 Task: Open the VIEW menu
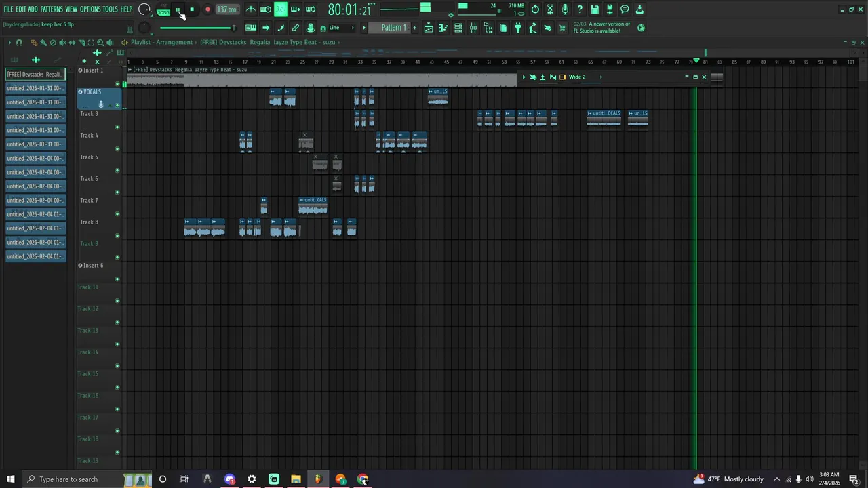click(x=71, y=9)
